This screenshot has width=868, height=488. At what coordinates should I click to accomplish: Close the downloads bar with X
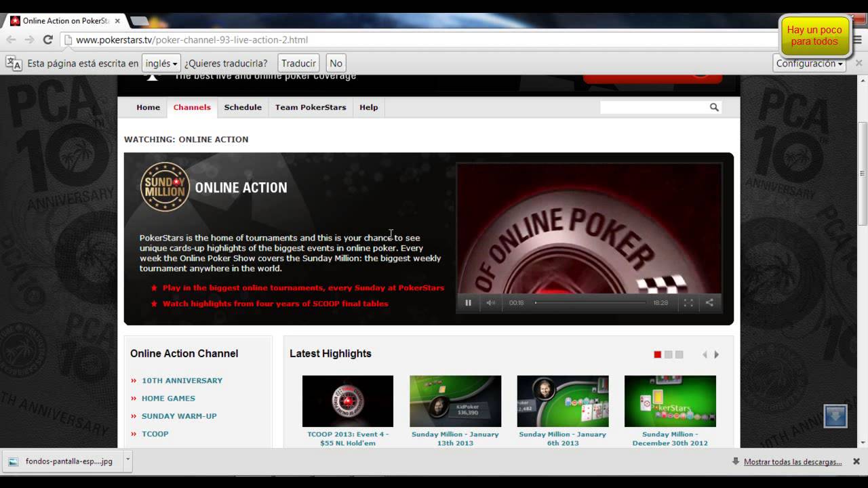pyautogui.click(x=856, y=462)
